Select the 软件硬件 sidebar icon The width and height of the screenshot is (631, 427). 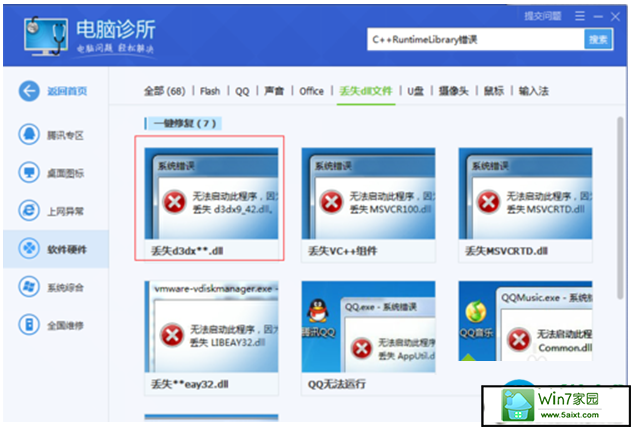click(29, 248)
